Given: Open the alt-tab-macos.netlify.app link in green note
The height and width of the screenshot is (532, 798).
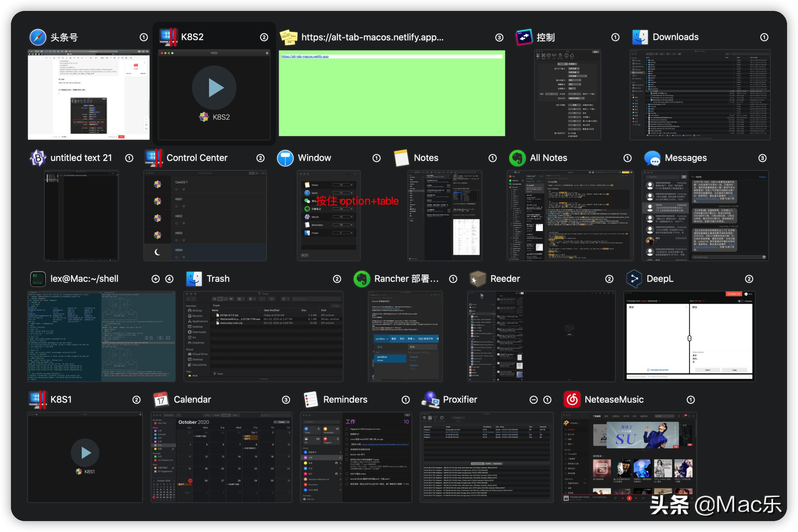Looking at the screenshot, I should click(x=304, y=57).
